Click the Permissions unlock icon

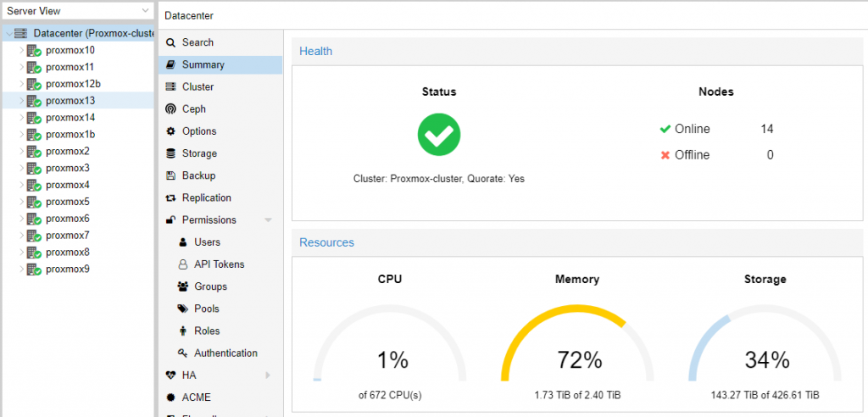coord(171,220)
